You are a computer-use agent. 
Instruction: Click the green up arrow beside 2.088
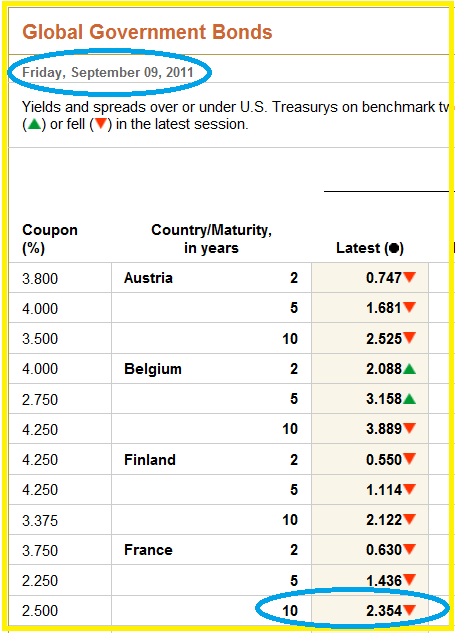coord(409,369)
